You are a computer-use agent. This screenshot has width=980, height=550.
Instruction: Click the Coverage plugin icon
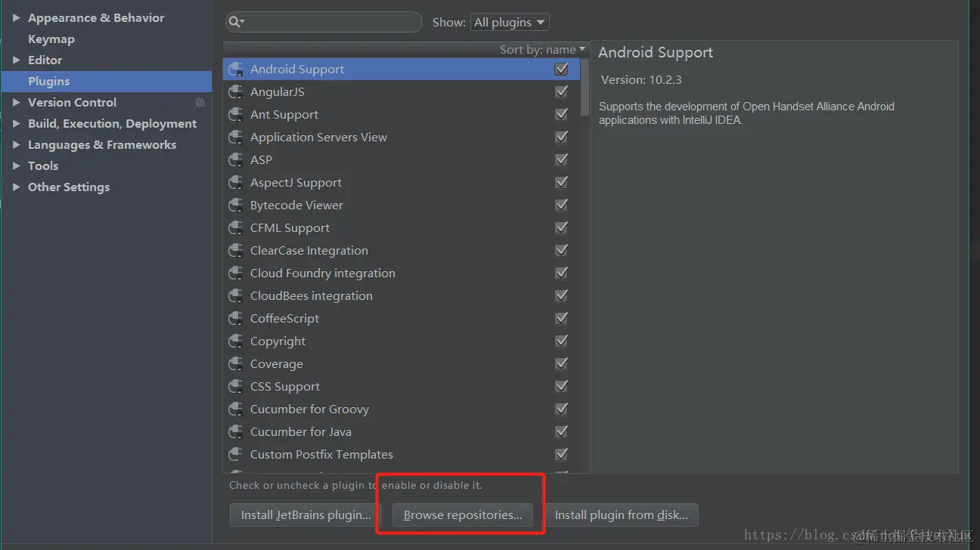pos(236,364)
